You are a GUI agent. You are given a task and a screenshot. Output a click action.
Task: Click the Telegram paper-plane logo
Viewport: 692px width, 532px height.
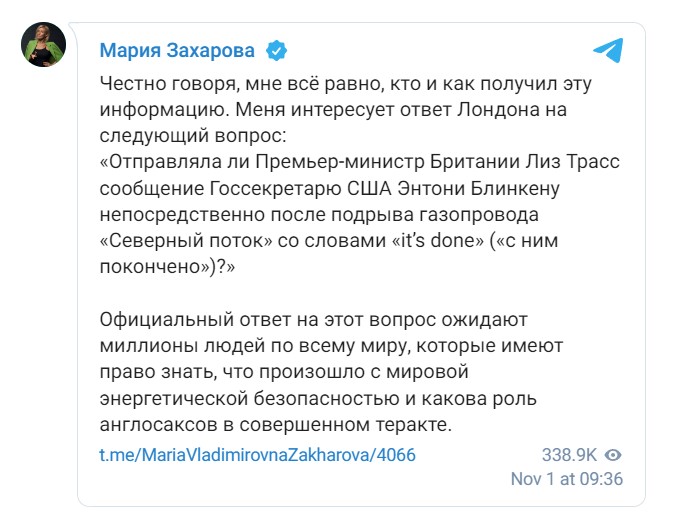click(x=608, y=50)
